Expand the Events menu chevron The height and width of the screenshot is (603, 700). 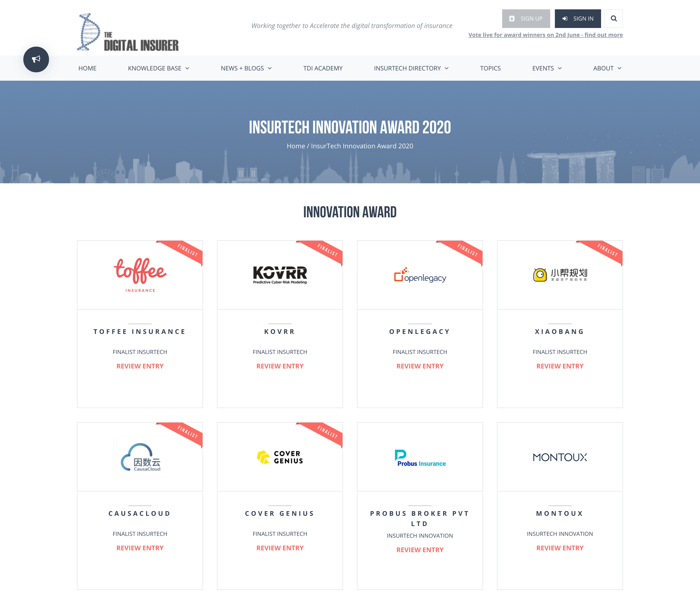pos(560,68)
